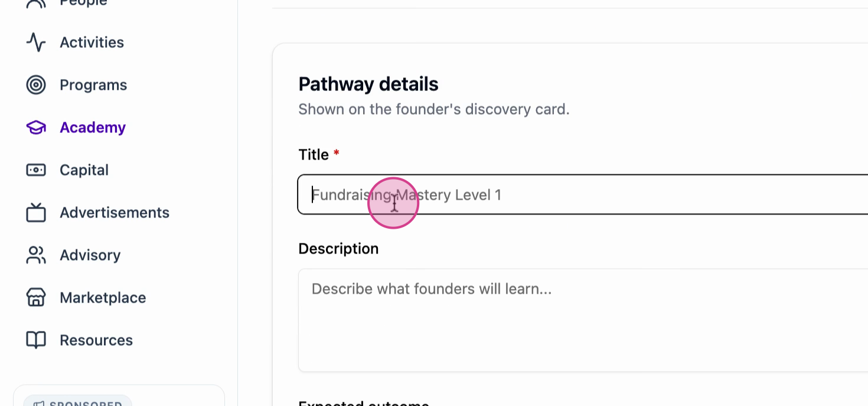This screenshot has height=406, width=868.
Task: Click into the Description text area
Action: pos(583,320)
